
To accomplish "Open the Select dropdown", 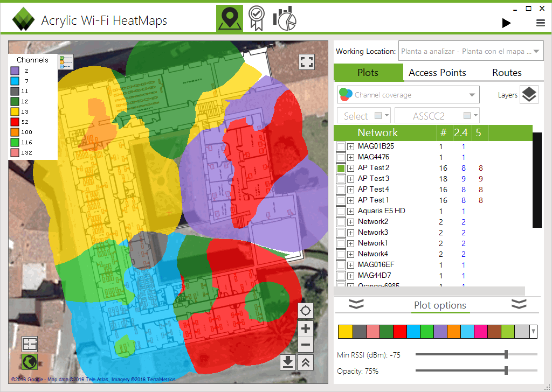I will click(x=364, y=116).
